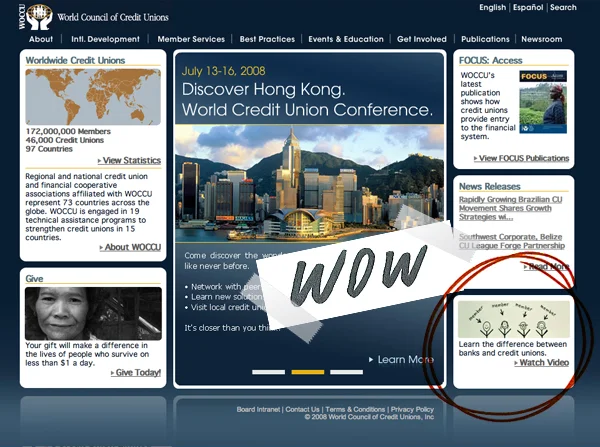Follow the Watch Video link
The height and width of the screenshot is (447, 600).
pos(541,362)
